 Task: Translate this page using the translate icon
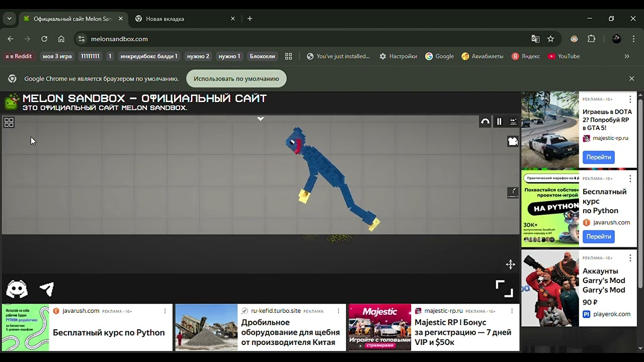pyautogui.click(x=535, y=39)
